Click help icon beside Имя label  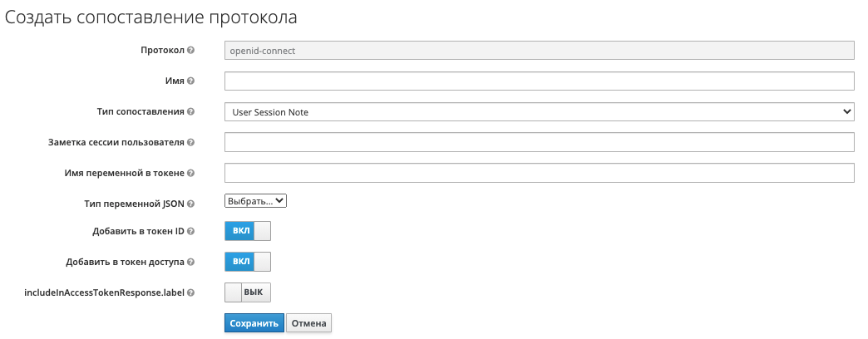click(191, 81)
